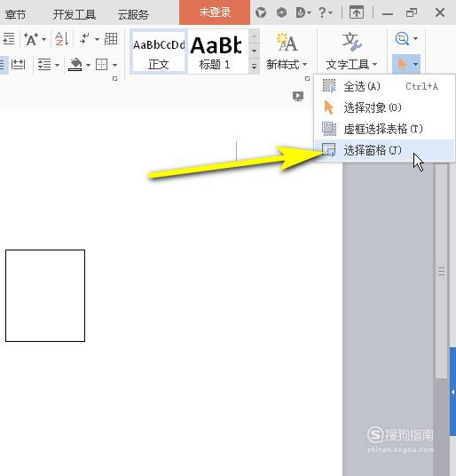
Task: Open the paragraph dialog launcher
Action: point(115,79)
